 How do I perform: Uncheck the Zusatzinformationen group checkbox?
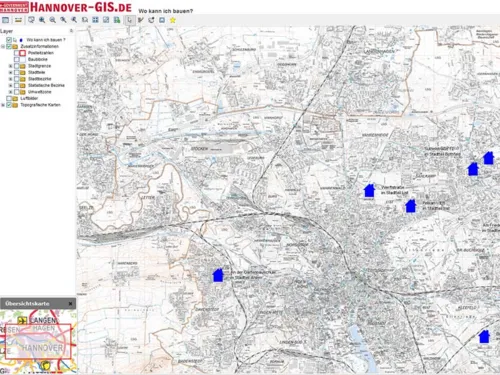9,46
